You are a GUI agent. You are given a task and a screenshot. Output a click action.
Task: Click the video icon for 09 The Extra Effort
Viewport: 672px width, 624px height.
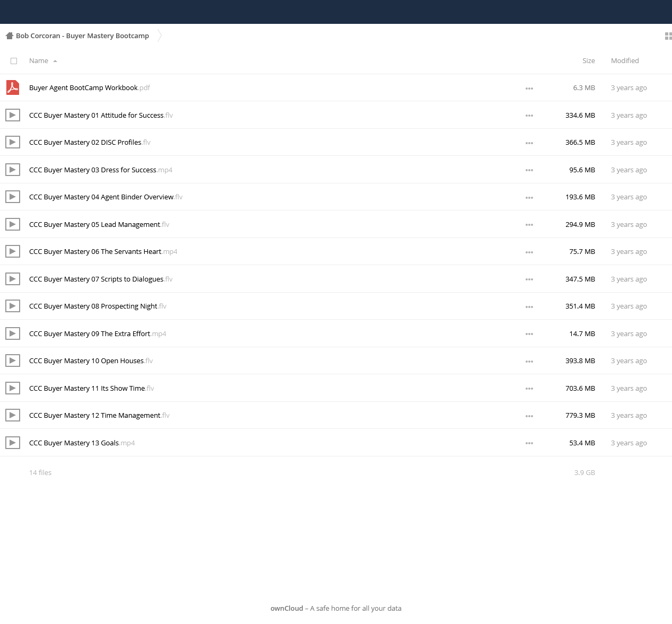[x=13, y=333]
